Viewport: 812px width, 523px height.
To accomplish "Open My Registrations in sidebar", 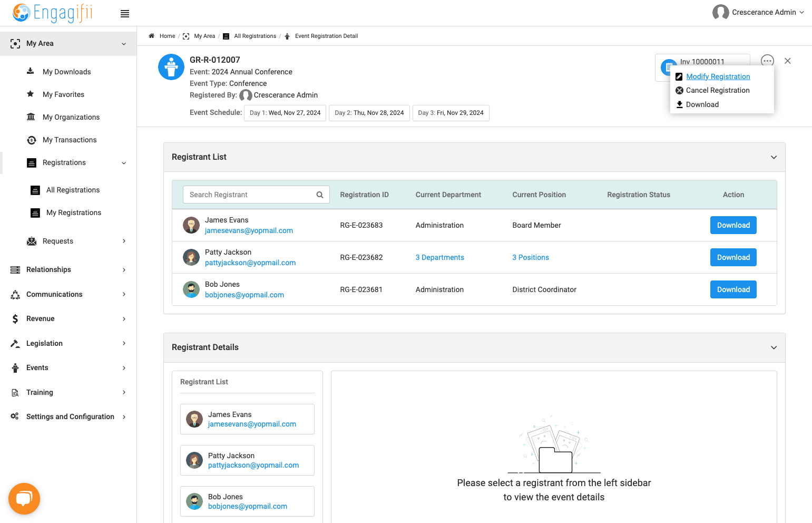I will tap(74, 212).
